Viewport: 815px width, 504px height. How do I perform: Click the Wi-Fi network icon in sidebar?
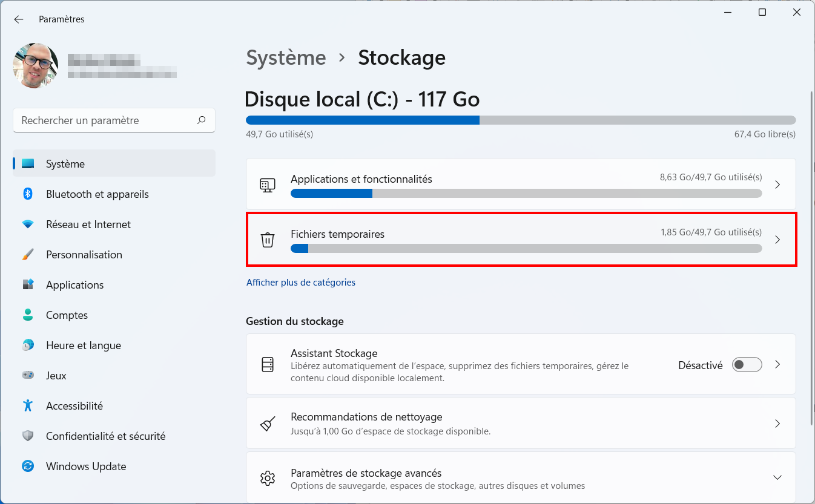(x=28, y=224)
